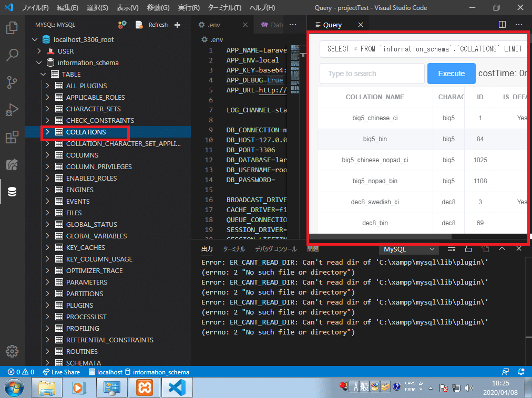532x398 pixels.
Task: Expand the CHARACTER_SETS table
Action: tap(47, 109)
